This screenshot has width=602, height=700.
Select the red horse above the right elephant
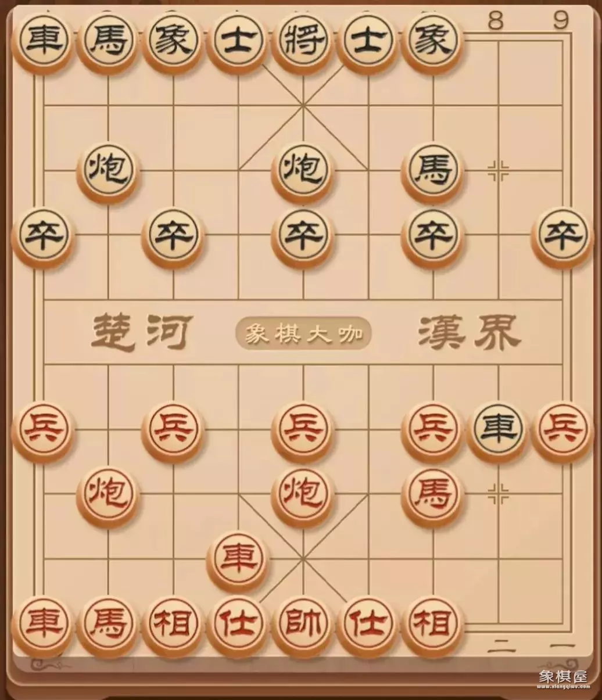[432, 496]
